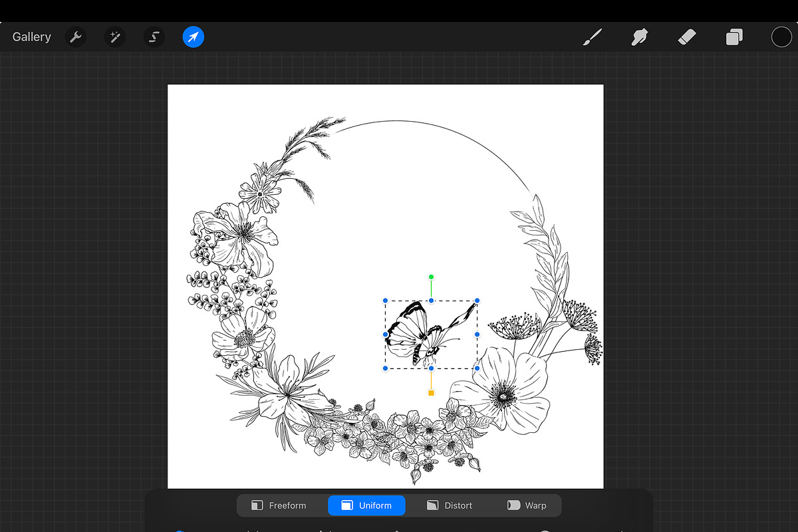Open the Actions wrench menu
Image resolution: width=798 pixels, height=532 pixels.
76,37
